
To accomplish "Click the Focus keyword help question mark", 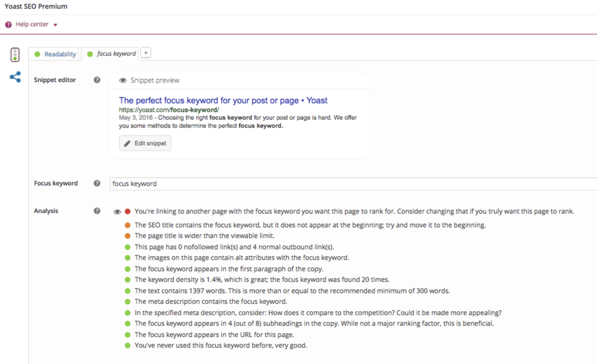I will tap(97, 183).
